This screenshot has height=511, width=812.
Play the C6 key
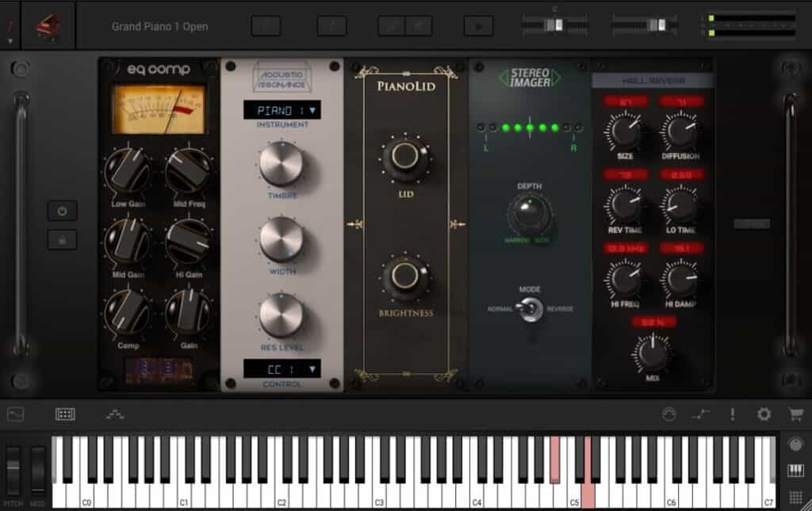coord(672,495)
